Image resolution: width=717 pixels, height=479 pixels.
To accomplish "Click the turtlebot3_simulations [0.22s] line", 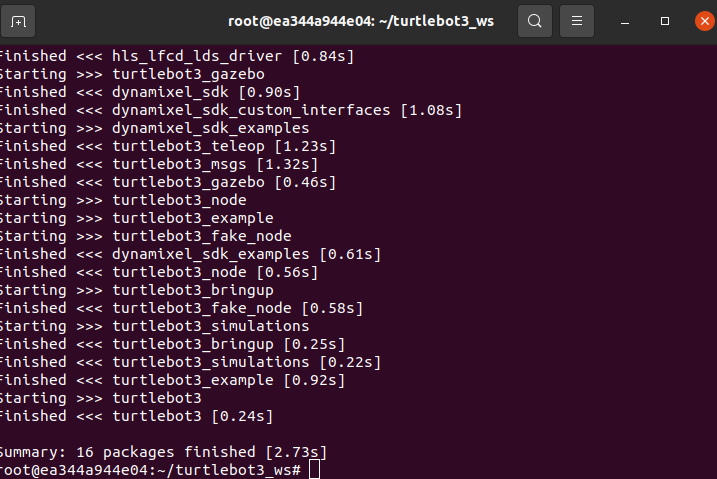I will coord(190,362).
